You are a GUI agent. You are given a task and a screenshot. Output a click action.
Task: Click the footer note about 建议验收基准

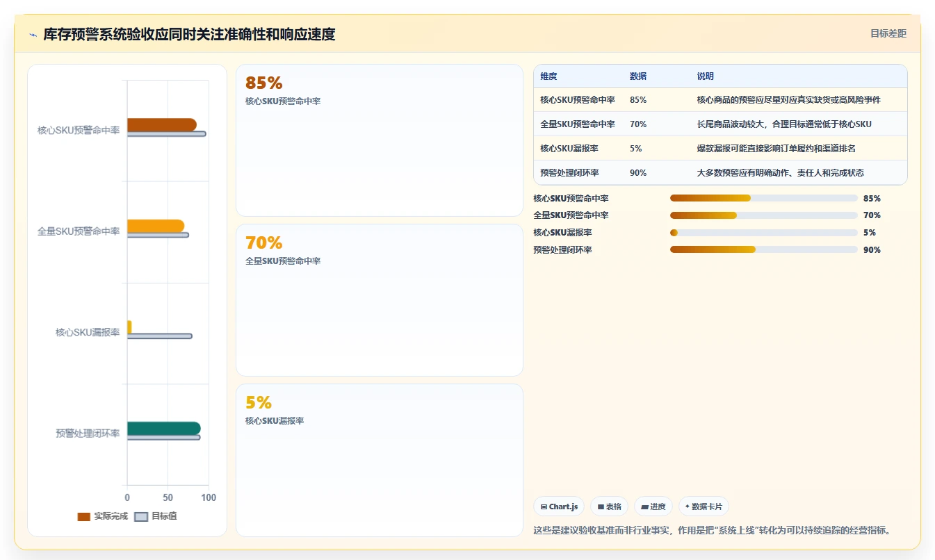(712, 530)
